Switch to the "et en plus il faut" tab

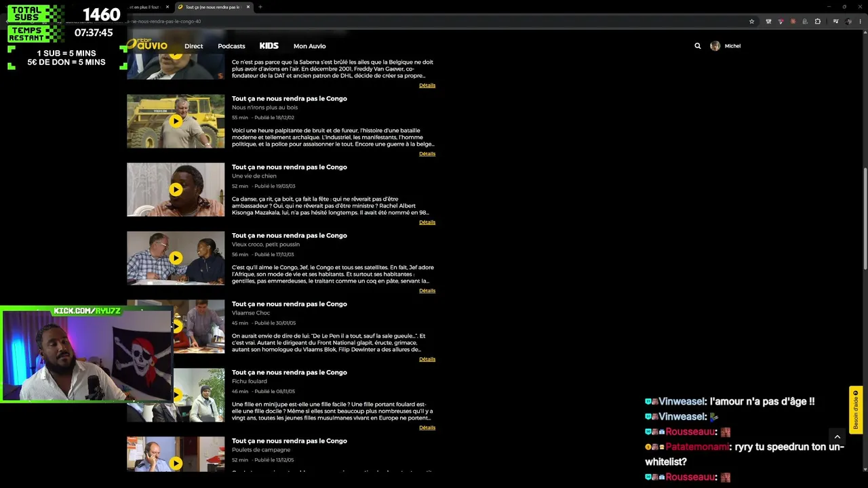(x=144, y=7)
